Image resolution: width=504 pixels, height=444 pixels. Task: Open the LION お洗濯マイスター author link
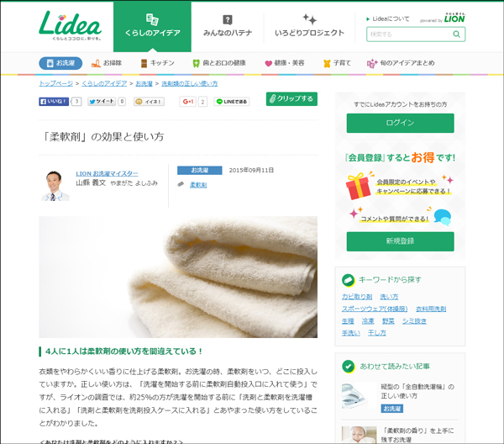click(x=107, y=174)
